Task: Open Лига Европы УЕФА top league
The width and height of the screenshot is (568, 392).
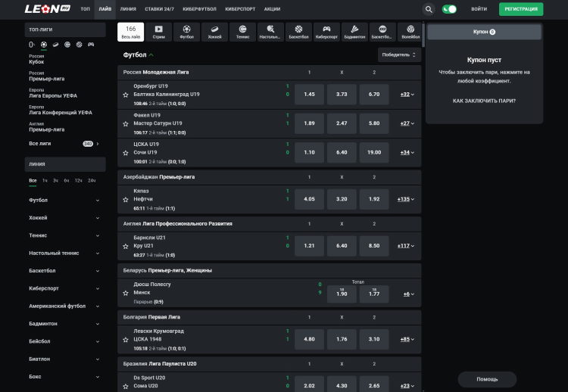Action: pyautogui.click(x=53, y=93)
